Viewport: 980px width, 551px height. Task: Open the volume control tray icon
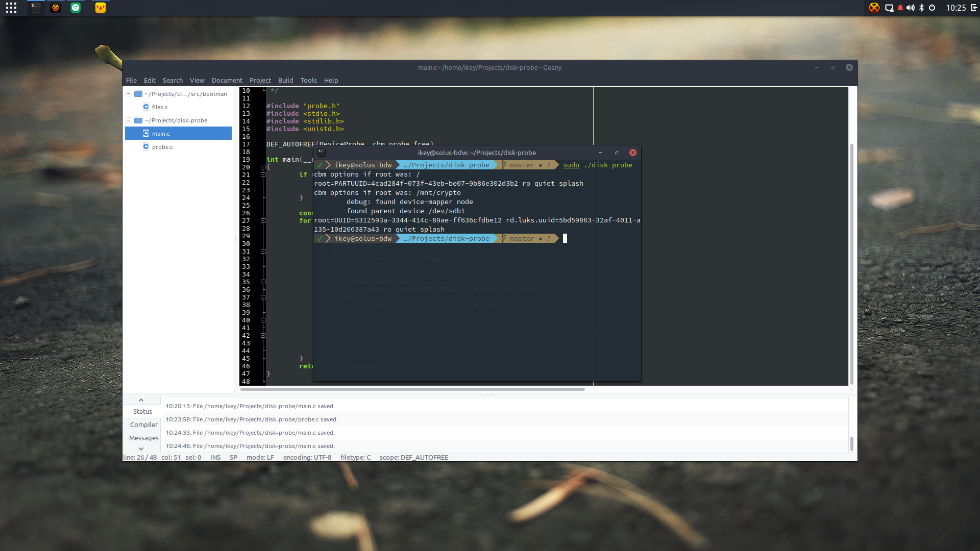click(x=911, y=8)
